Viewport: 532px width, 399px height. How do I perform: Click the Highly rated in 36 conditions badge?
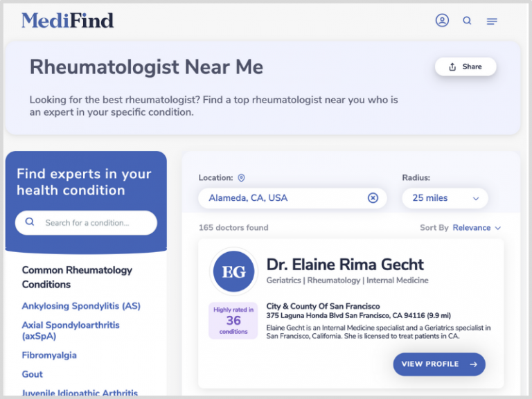(x=233, y=321)
